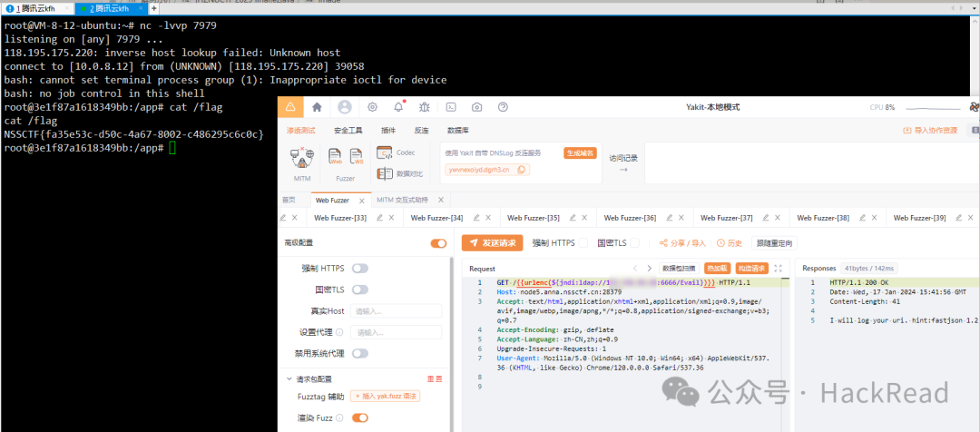980x432 pixels.
Task: Go to next request with right arrow
Action: (x=650, y=269)
